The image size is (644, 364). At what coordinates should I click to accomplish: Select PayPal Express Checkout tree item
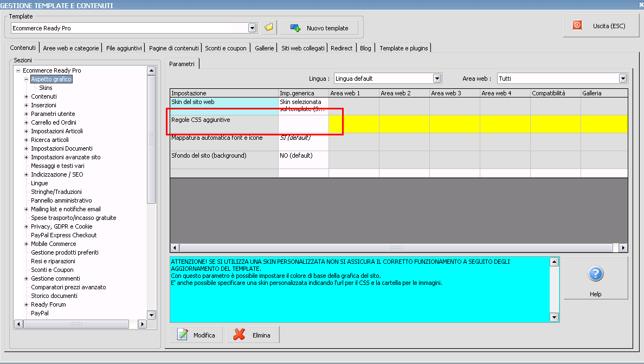[63, 235]
